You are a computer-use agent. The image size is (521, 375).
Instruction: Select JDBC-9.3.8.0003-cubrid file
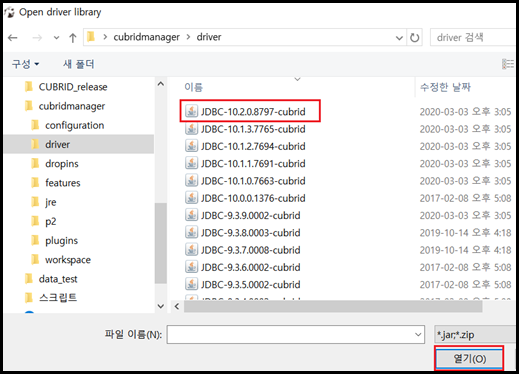[x=250, y=233]
